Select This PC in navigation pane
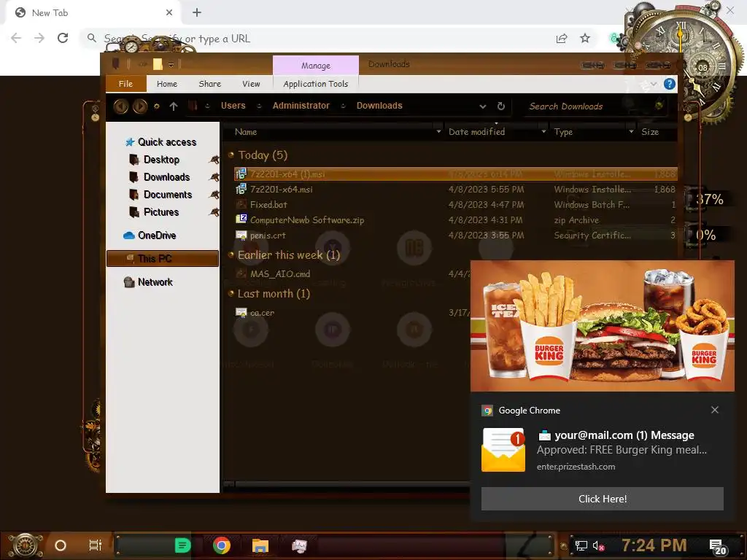This screenshot has height=560, width=747. [163, 259]
